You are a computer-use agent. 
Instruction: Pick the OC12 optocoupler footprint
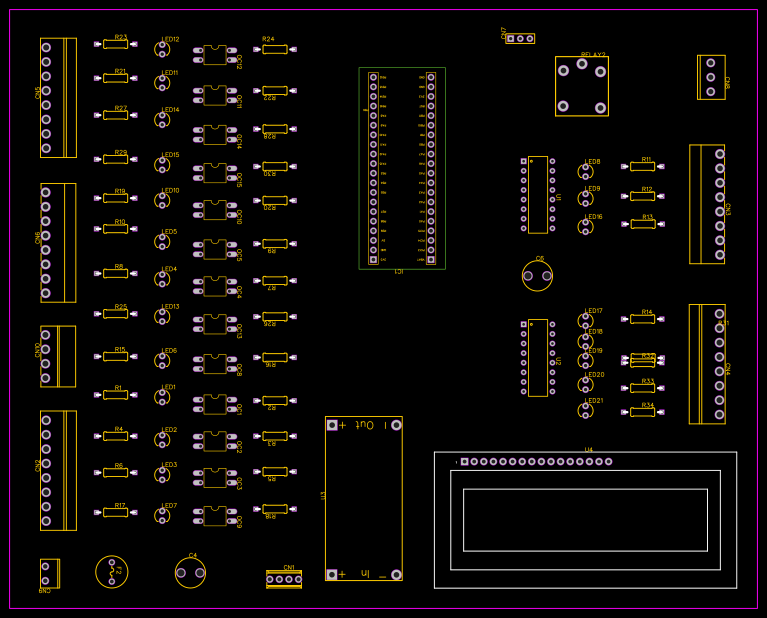[x=215, y=56]
